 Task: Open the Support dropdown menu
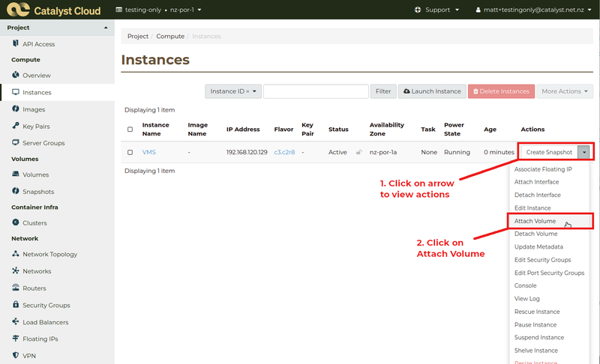click(x=436, y=10)
